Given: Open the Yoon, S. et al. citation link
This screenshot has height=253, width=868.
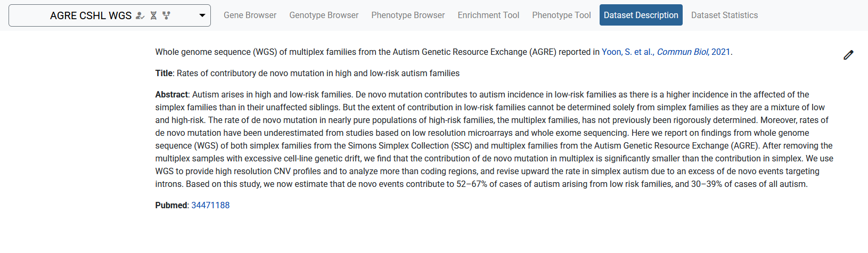Looking at the screenshot, I should pos(627,52).
